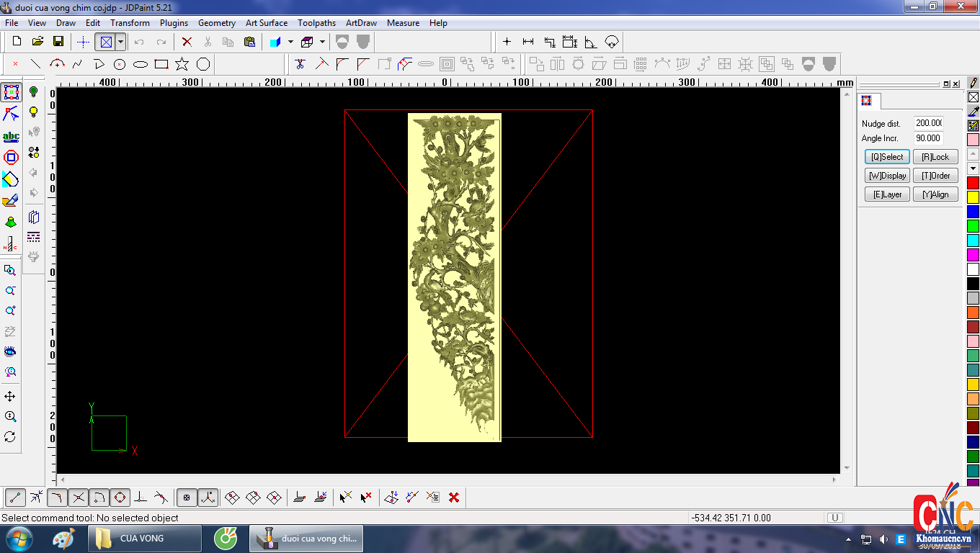Expand dropdown next to the wireframe box

click(322, 42)
